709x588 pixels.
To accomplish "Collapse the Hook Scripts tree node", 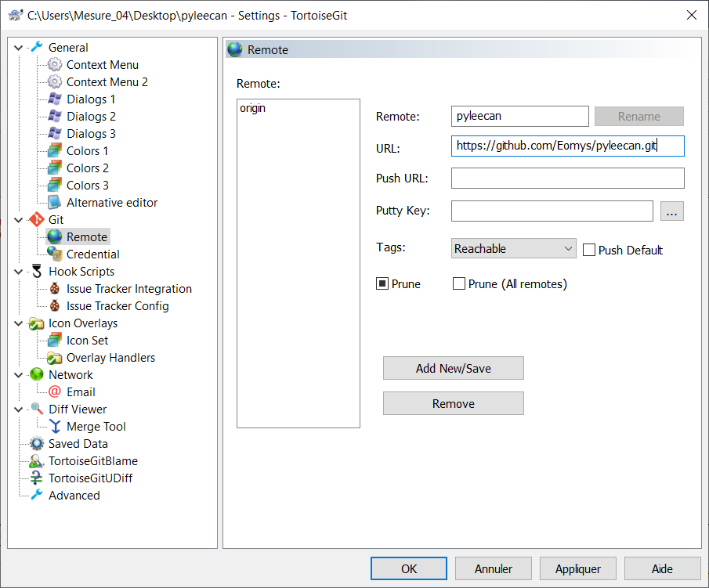I will pos(19,272).
